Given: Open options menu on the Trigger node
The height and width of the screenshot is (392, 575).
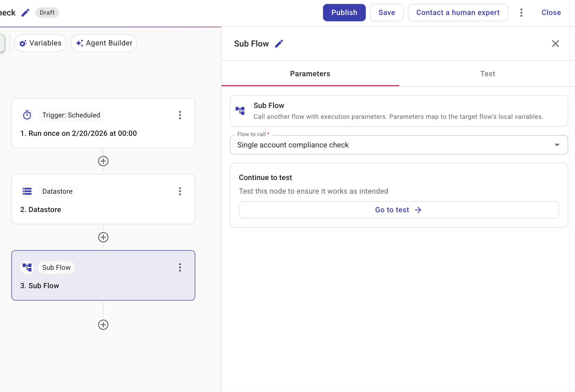Looking at the screenshot, I should [180, 115].
